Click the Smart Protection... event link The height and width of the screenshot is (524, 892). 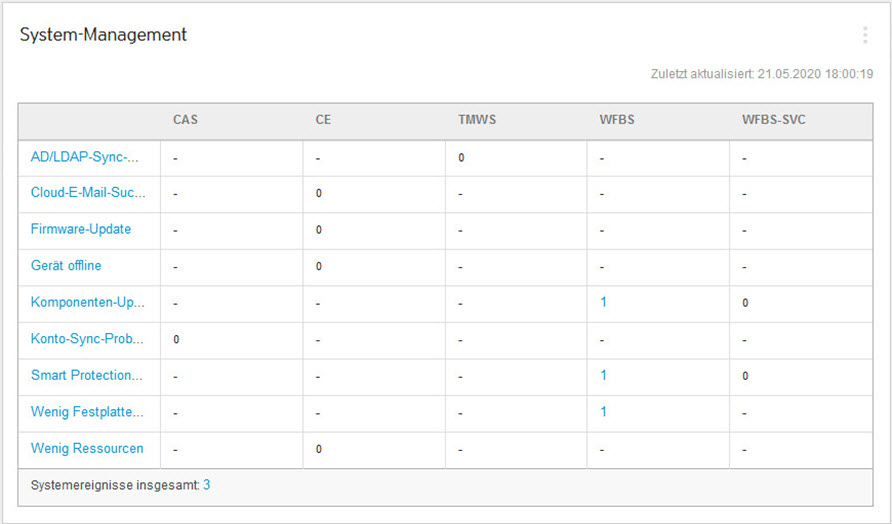pyautogui.click(x=87, y=375)
